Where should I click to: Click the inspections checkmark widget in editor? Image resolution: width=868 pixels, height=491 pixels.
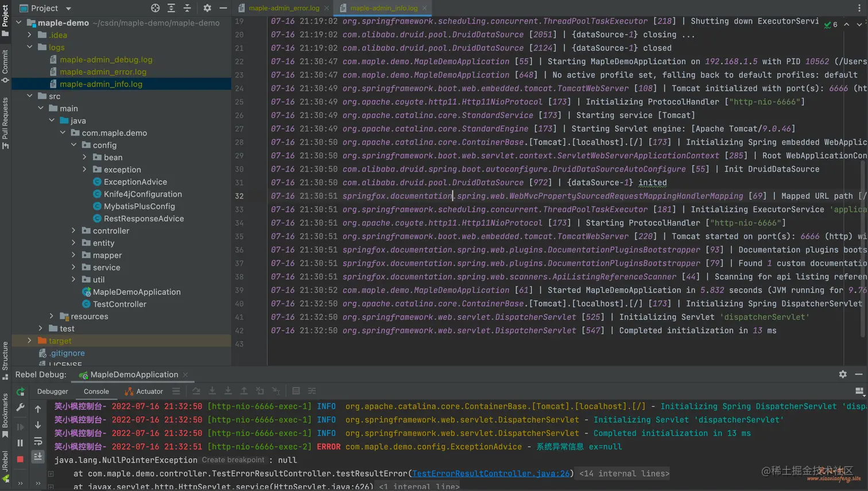coord(831,25)
